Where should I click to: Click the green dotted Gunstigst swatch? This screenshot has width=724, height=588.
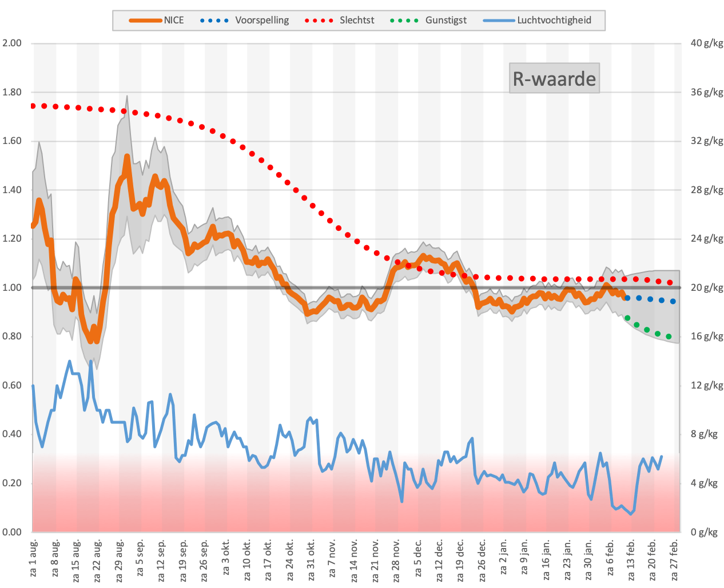[x=404, y=21]
